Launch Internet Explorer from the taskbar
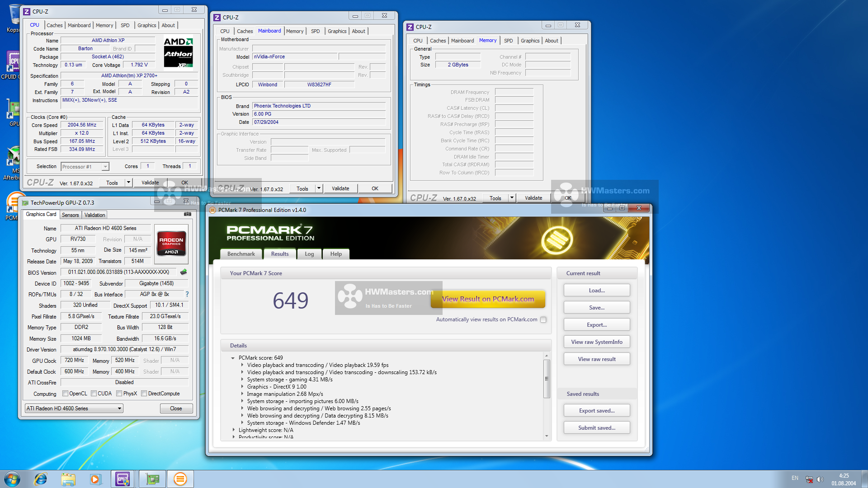 coord(41,479)
